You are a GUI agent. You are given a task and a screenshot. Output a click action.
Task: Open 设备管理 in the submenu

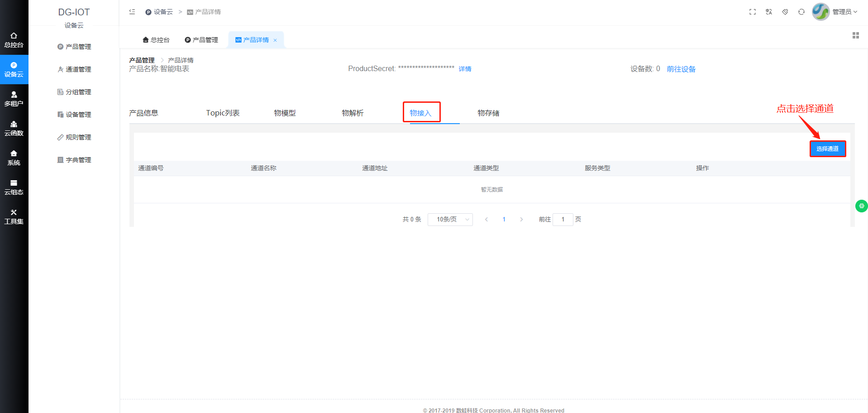(74, 115)
